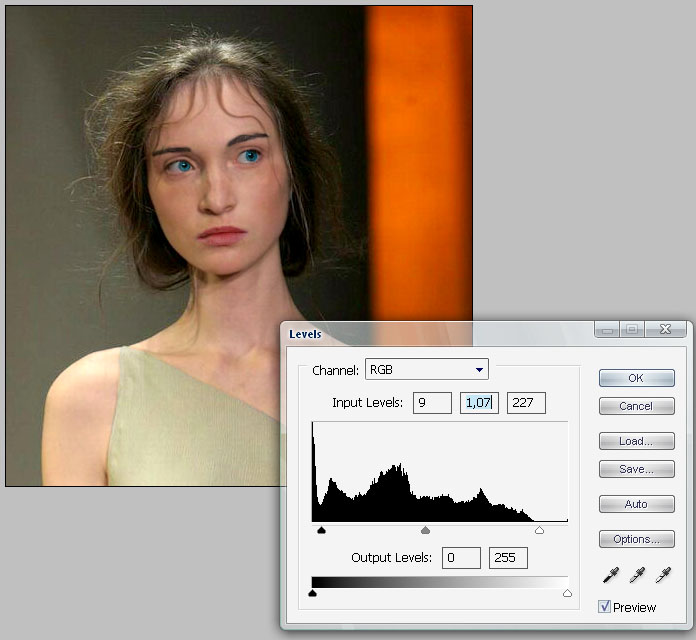Click the output levels field showing 0
Screen dimensions: 696x640
pos(461,558)
